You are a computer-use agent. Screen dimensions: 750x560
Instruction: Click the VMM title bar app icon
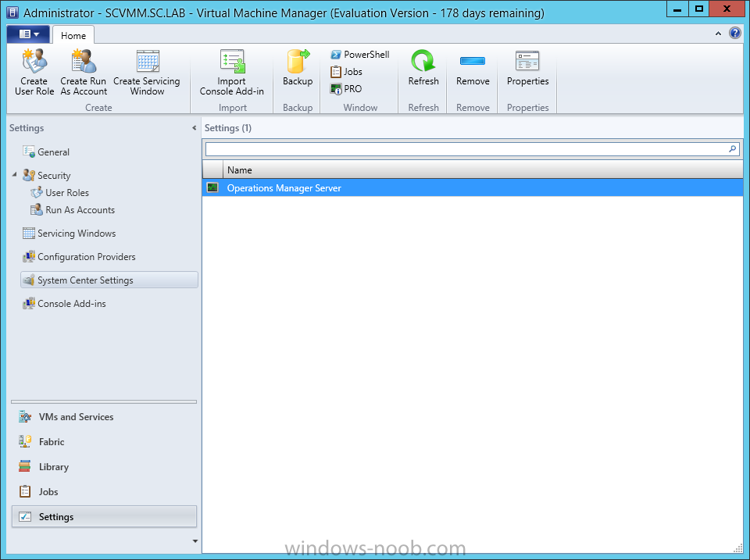click(x=12, y=12)
